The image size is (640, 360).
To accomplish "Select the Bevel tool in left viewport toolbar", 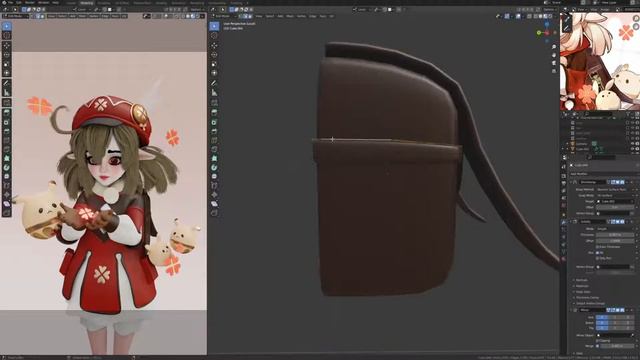I will pyautogui.click(x=7, y=131).
